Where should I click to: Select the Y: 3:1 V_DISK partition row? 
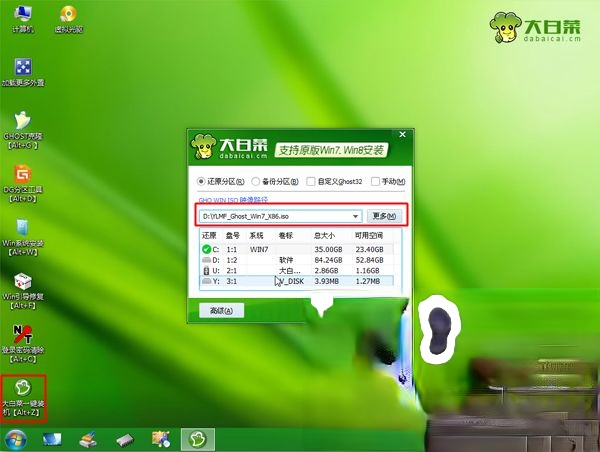point(297,281)
